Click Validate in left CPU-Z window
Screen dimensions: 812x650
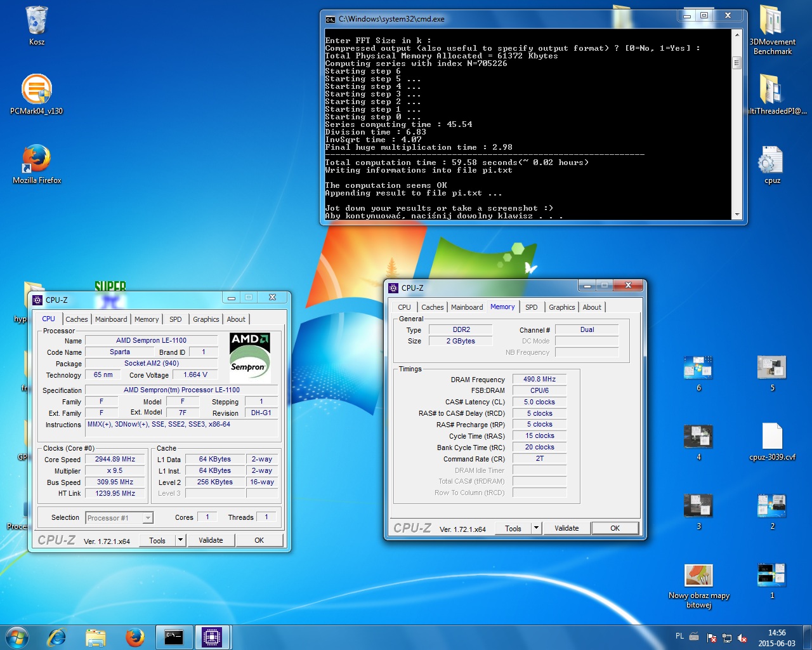point(211,540)
